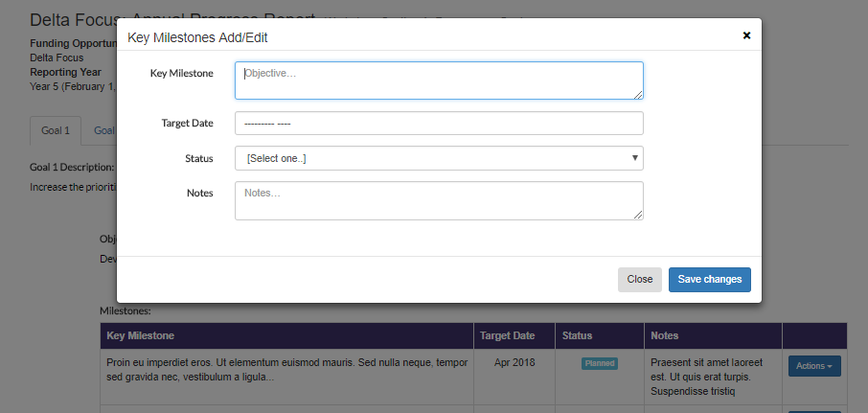The width and height of the screenshot is (868, 413).
Task: Click the Status table column header
Action: [x=577, y=336]
